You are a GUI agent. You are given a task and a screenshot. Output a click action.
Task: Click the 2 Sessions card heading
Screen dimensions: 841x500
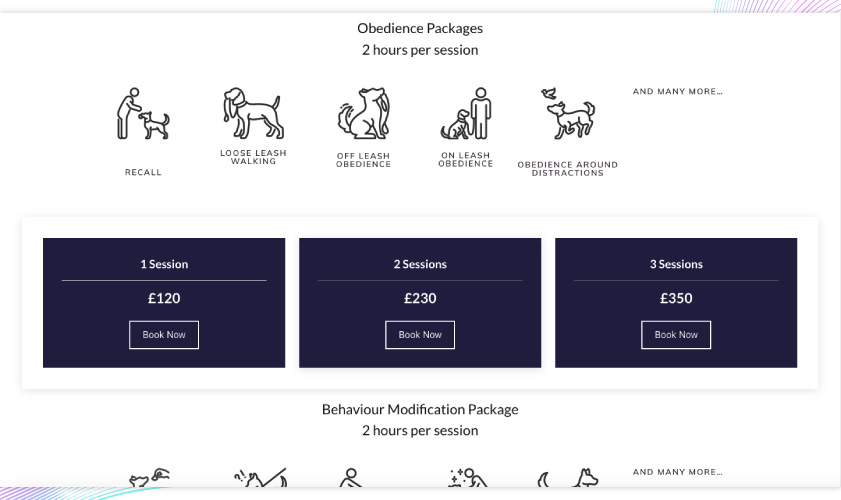coord(420,264)
